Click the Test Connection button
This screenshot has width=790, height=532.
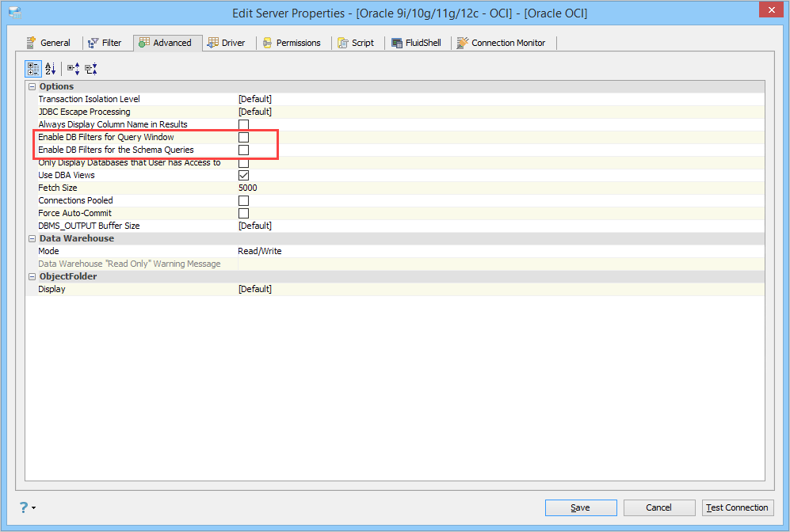click(738, 507)
